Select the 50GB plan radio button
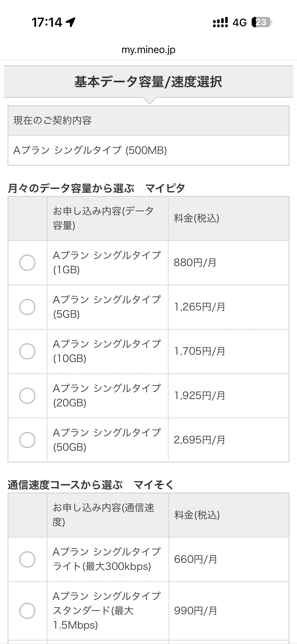This screenshot has height=644, width=297. tap(27, 440)
